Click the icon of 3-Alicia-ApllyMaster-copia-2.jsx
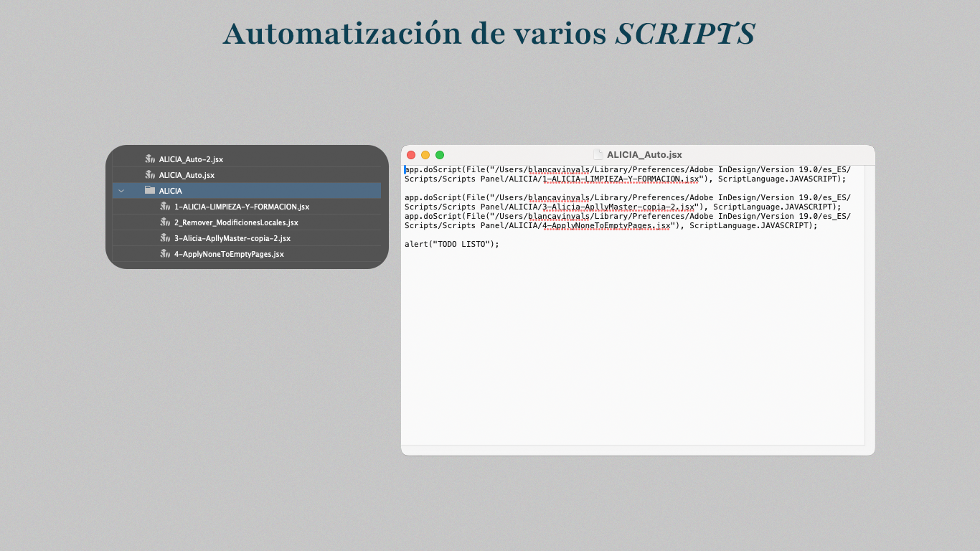 164,238
